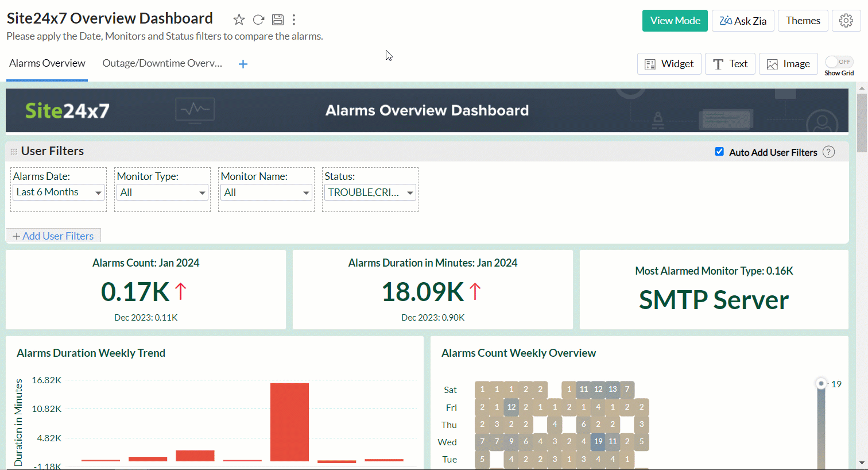Mark dashboard as favorite with star icon
The image size is (868, 470).
(x=239, y=20)
